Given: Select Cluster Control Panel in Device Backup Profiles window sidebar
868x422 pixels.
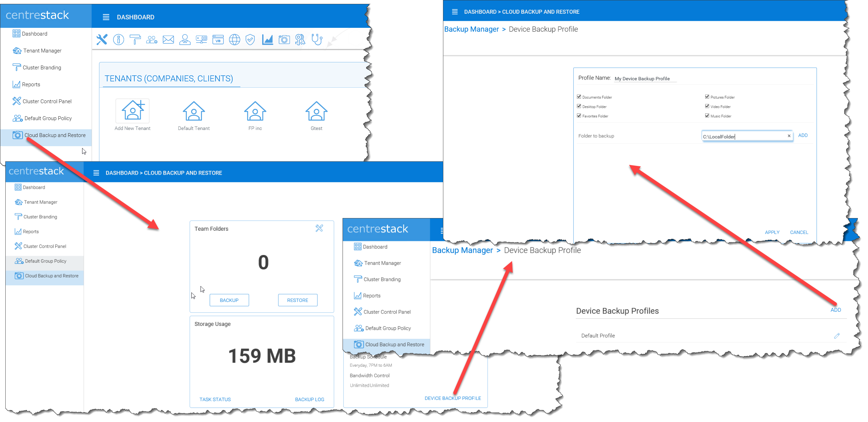Looking at the screenshot, I should (387, 312).
